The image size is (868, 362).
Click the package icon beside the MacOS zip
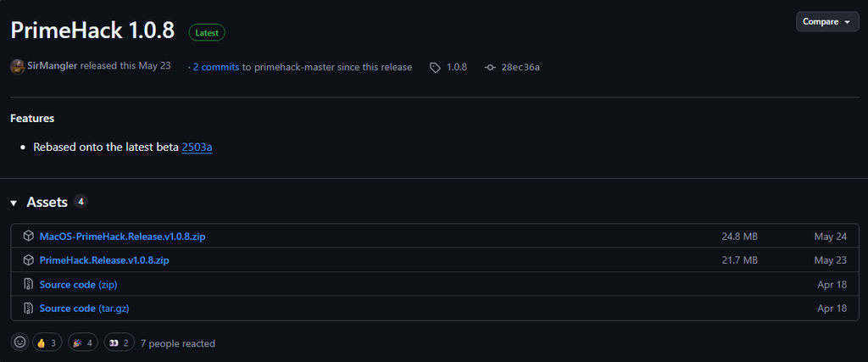pos(28,237)
